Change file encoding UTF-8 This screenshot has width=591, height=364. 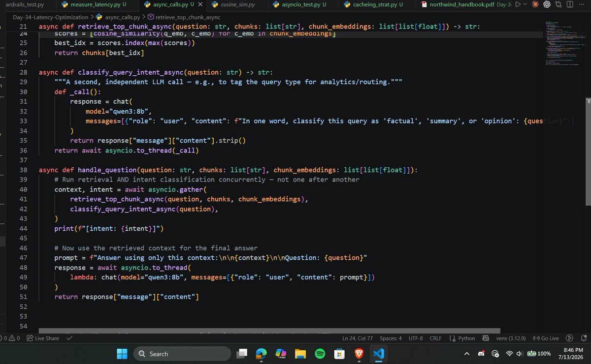tap(416, 338)
